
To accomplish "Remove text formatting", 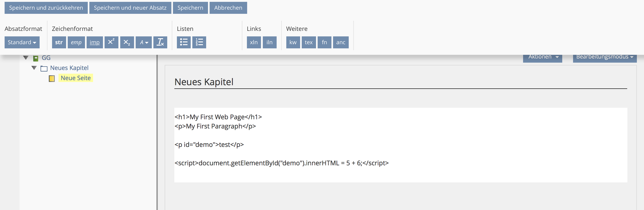I will click(160, 42).
